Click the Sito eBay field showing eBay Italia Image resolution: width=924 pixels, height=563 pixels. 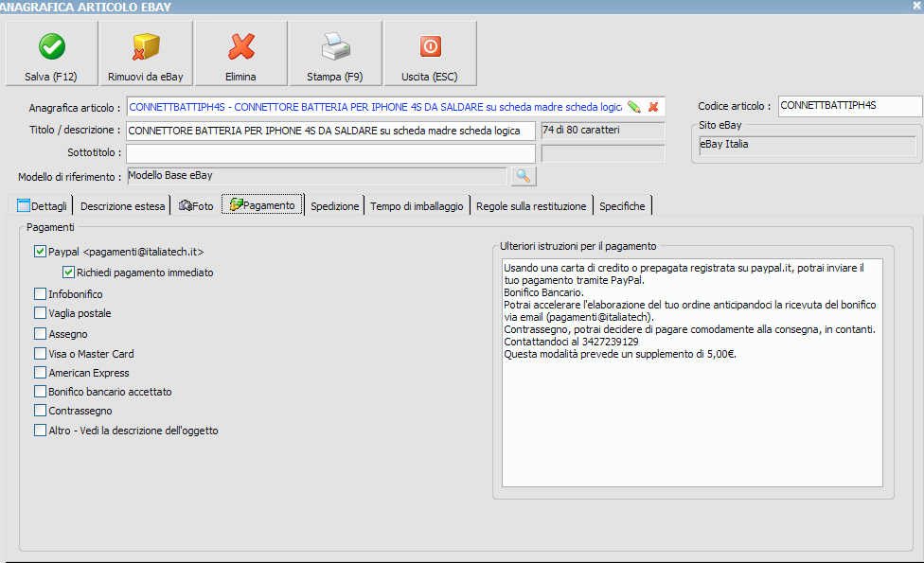click(x=808, y=146)
